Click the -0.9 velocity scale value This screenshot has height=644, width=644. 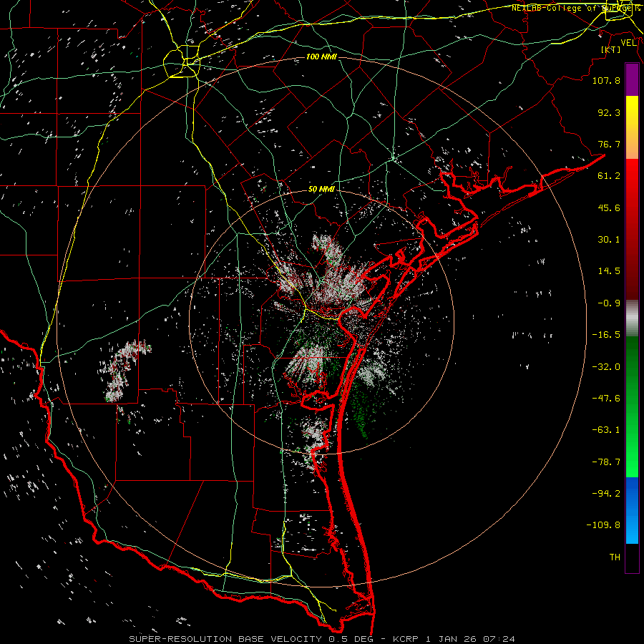609,303
